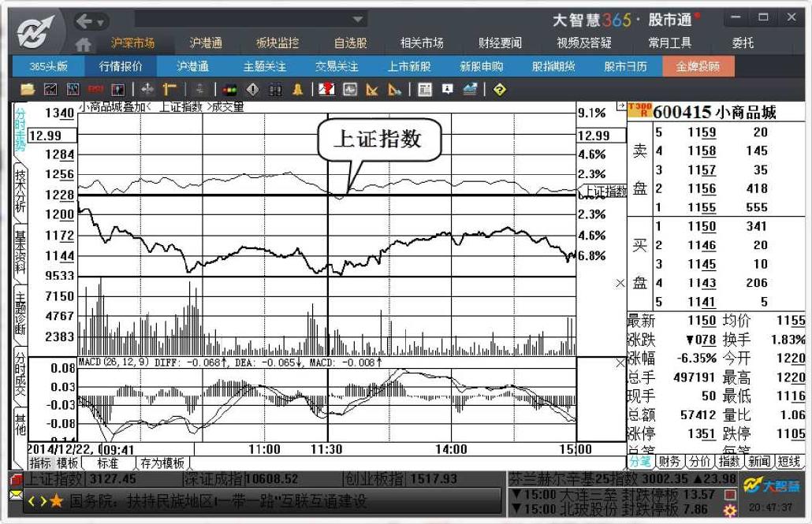Open file with the folder toolbar icon
This screenshot has height=524, width=812.
pos(28,90)
